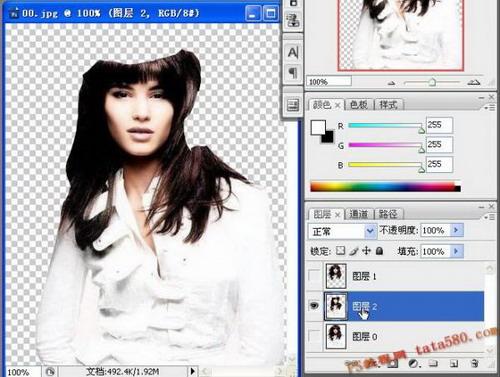
Task: Click the white foreground color swatch
Action: point(318,127)
